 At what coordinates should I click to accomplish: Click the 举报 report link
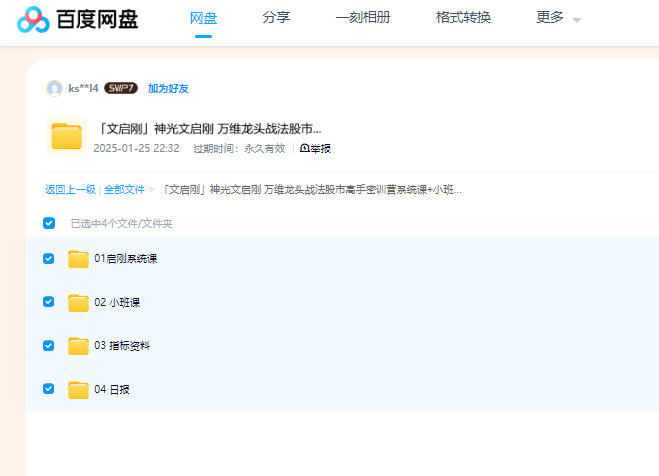coord(315,148)
